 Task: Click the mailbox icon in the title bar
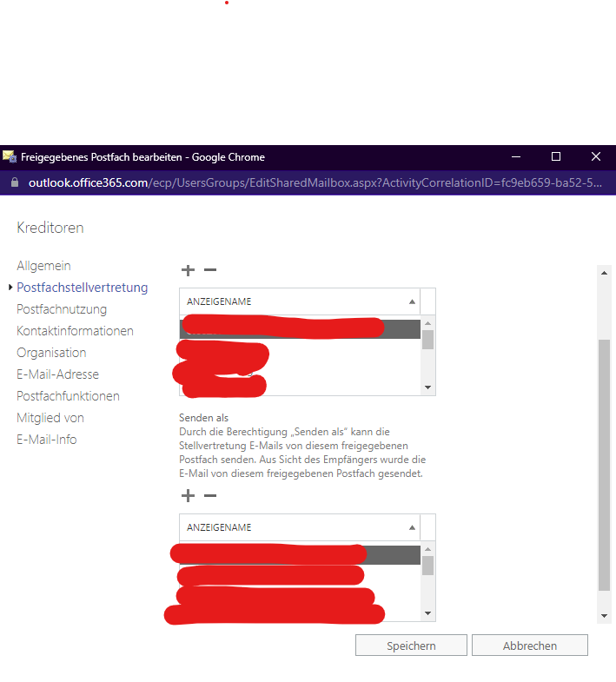click(x=10, y=156)
